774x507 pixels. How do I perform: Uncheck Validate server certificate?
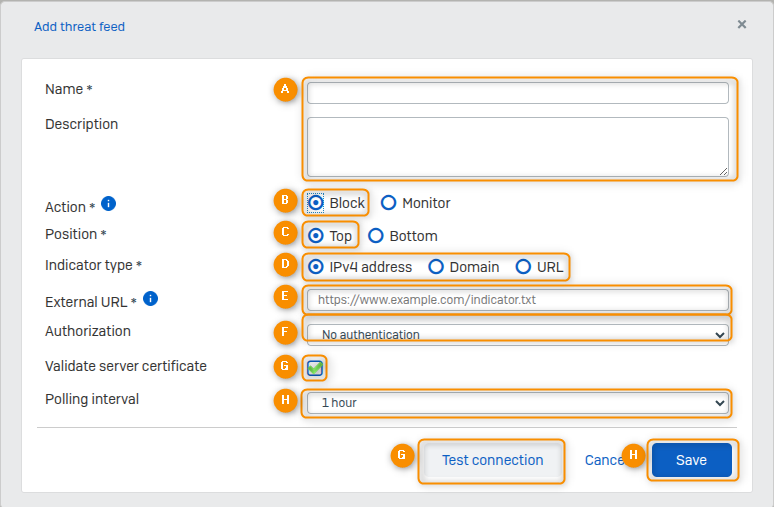point(316,368)
